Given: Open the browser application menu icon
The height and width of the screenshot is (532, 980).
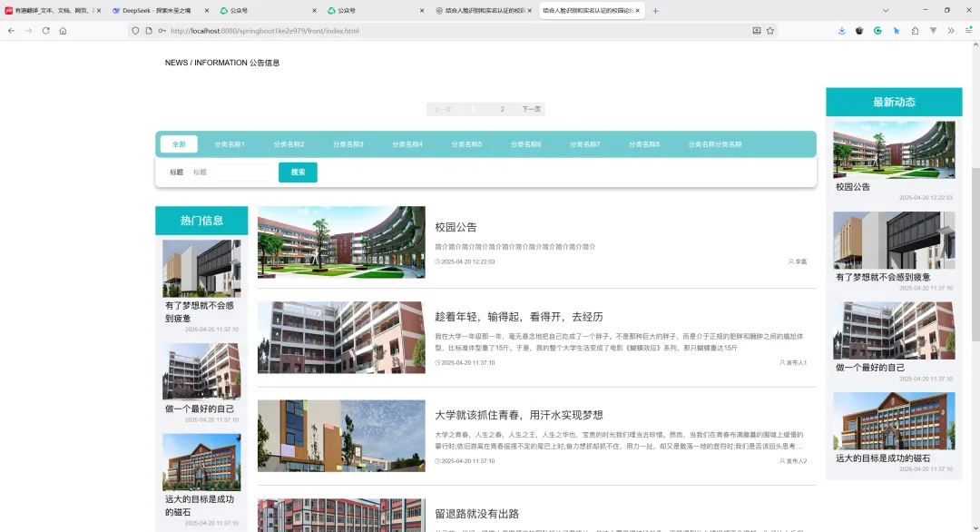Looking at the screenshot, I should (969, 31).
